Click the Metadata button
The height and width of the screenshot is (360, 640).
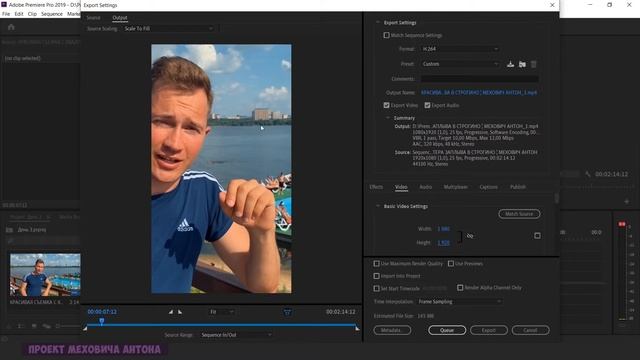[392, 330]
